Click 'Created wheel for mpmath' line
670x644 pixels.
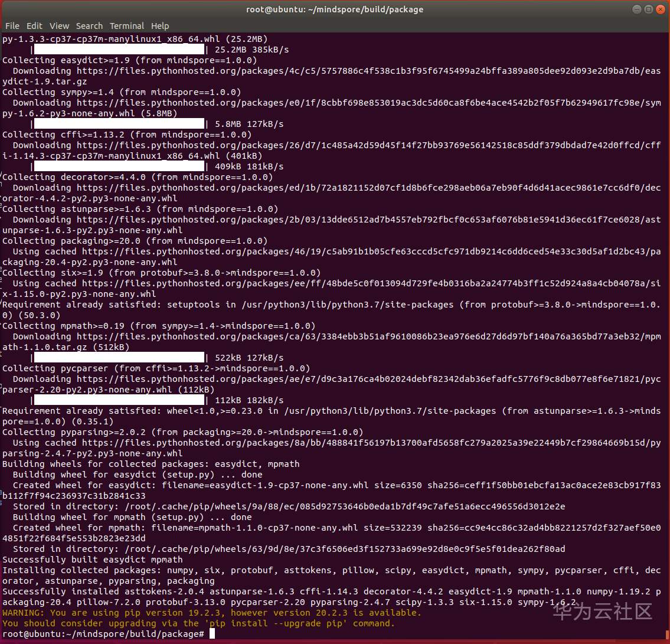click(331, 533)
